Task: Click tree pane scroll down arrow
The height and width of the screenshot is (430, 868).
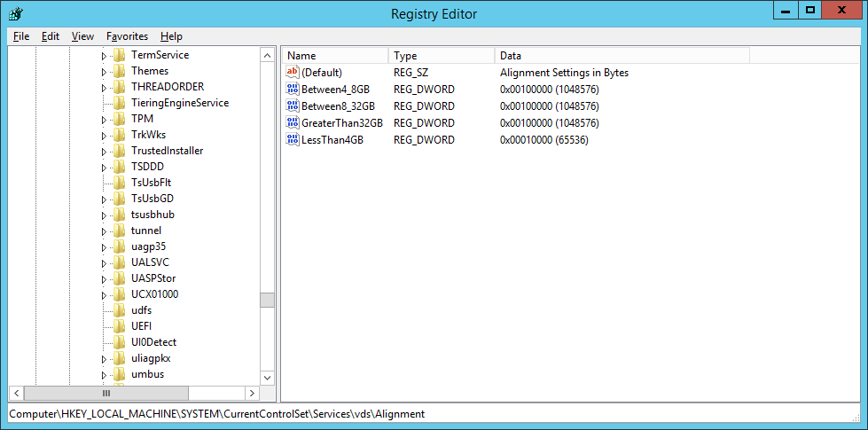Action: pos(268,378)
